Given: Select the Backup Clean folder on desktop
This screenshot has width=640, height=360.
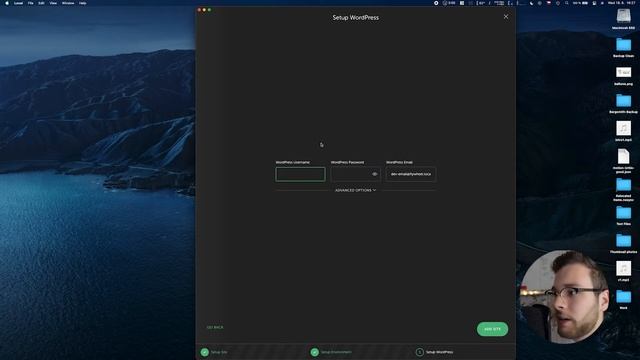Looking at the screenshot, I should 623,47.
